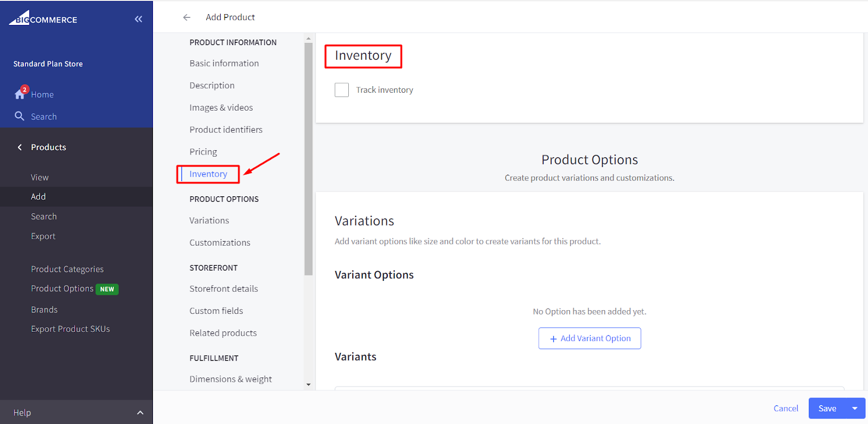Click the Home house icon
The width and height of the screenshot is (868, 424).
[x=20, y=94]
